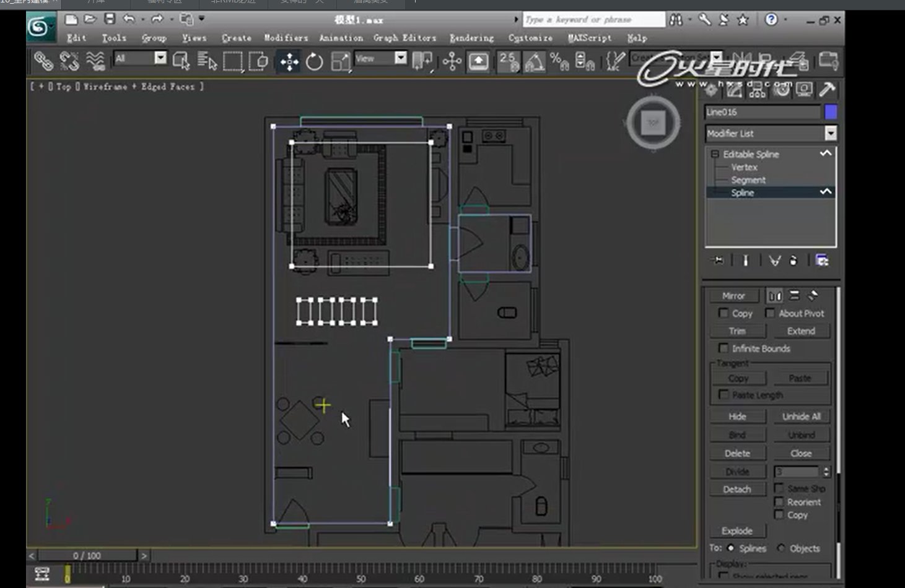Image resolution: width=905 pixels, height=588 pixels.
Task: Click the Pin Stack icon
Action: click(x=718, y=261)
